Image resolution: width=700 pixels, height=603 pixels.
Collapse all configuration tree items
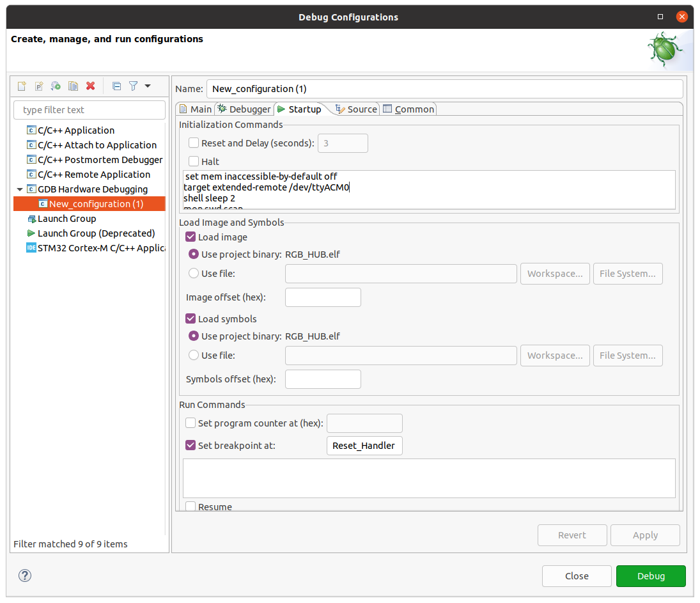tap(116, 86)
